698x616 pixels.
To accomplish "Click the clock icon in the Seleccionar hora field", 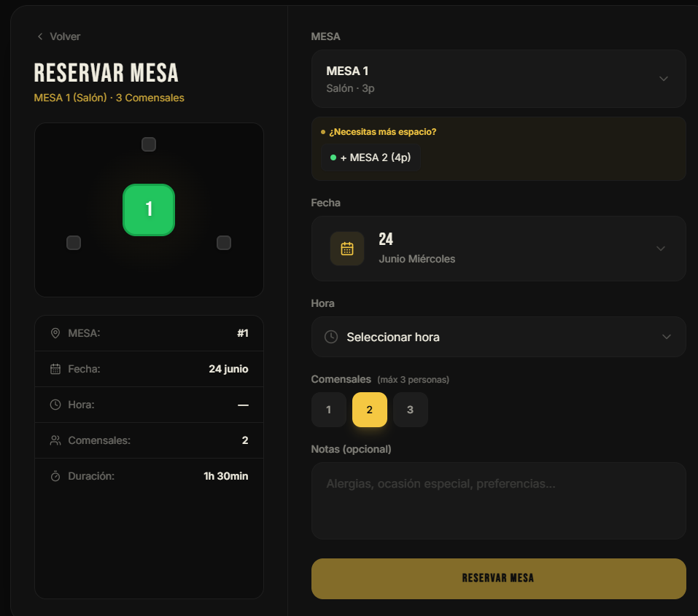I will pyautogui.click(x=330, y=337).
